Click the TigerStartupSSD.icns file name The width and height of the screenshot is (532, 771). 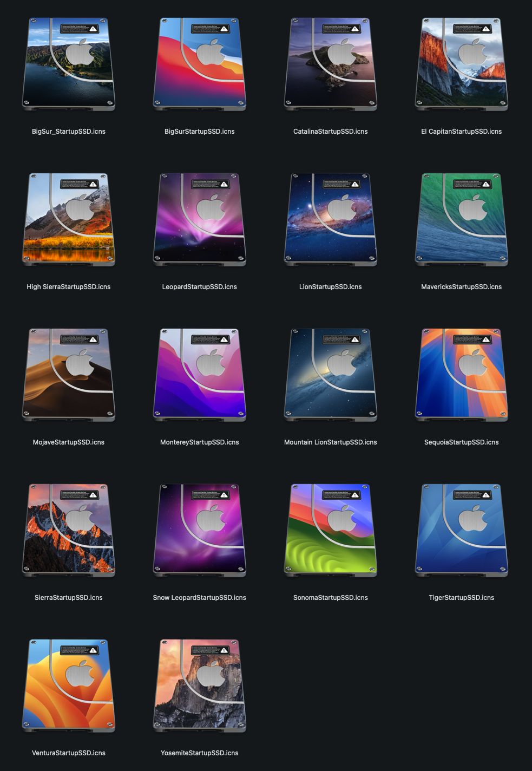(462, 598)
